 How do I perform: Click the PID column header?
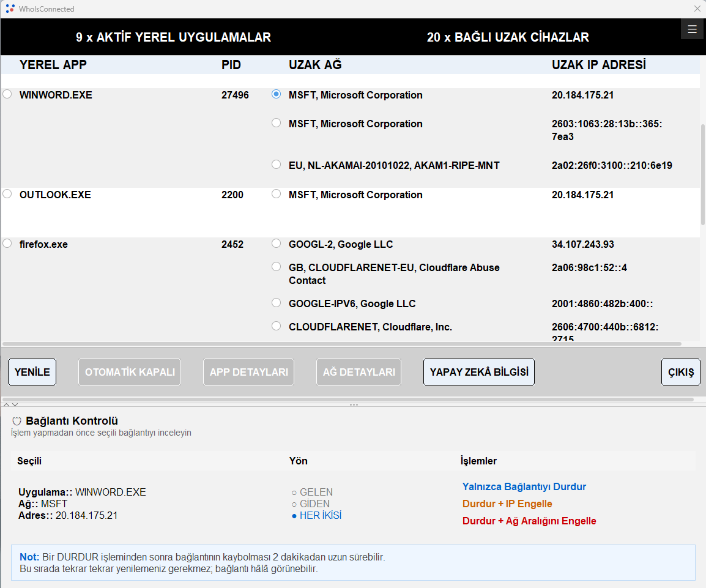point(231,65)
